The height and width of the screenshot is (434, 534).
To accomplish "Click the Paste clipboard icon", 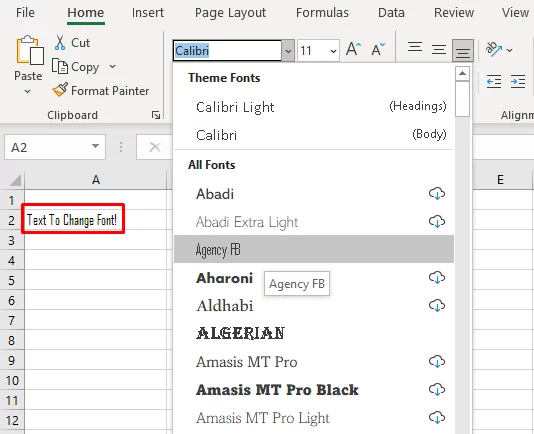I will 30,50.
